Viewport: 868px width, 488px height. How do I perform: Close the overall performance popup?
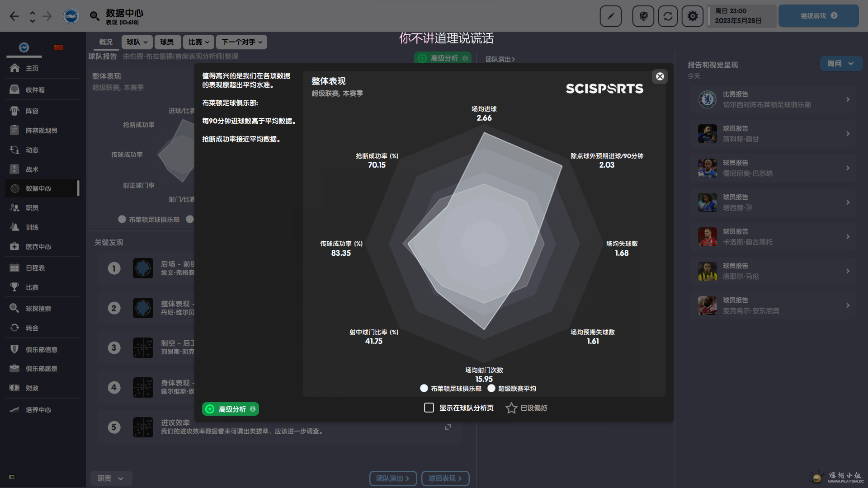pyautogui.click(x=660, y=76)
